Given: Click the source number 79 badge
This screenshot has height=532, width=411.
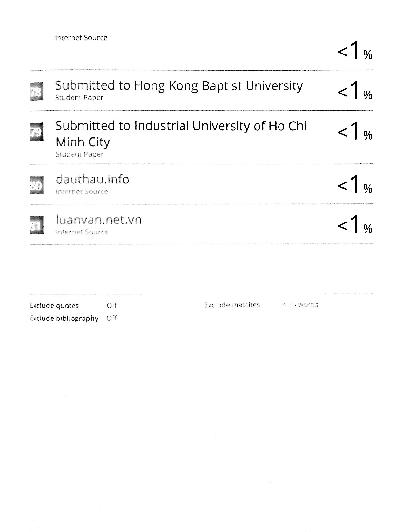Looking at the screenshot, I should pyautogui.click(x=36, y=132).
